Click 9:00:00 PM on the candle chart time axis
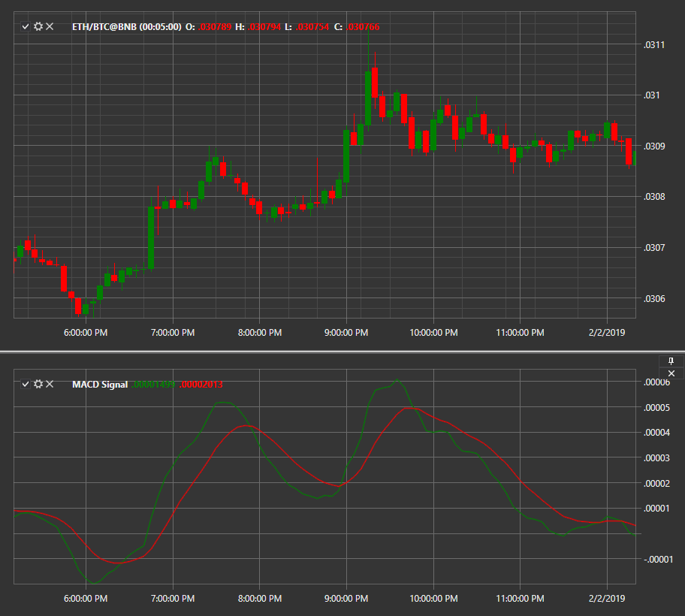 tap(346, 333)
